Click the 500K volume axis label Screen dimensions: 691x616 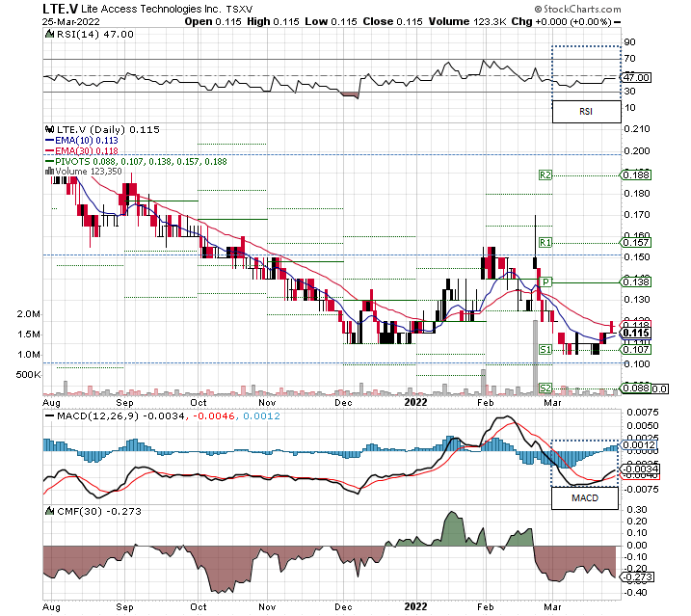(x=28, y=375)
